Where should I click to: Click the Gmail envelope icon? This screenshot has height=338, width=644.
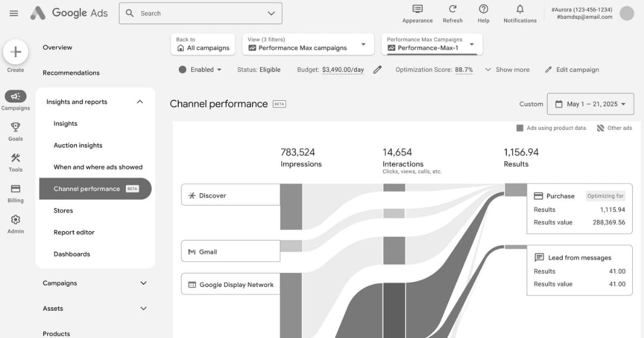[192, 252]
